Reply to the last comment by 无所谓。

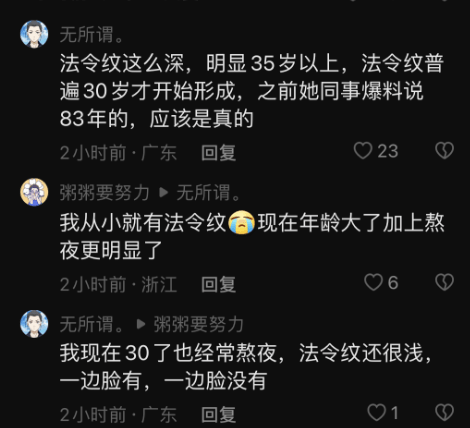click(x=219, y=415)
